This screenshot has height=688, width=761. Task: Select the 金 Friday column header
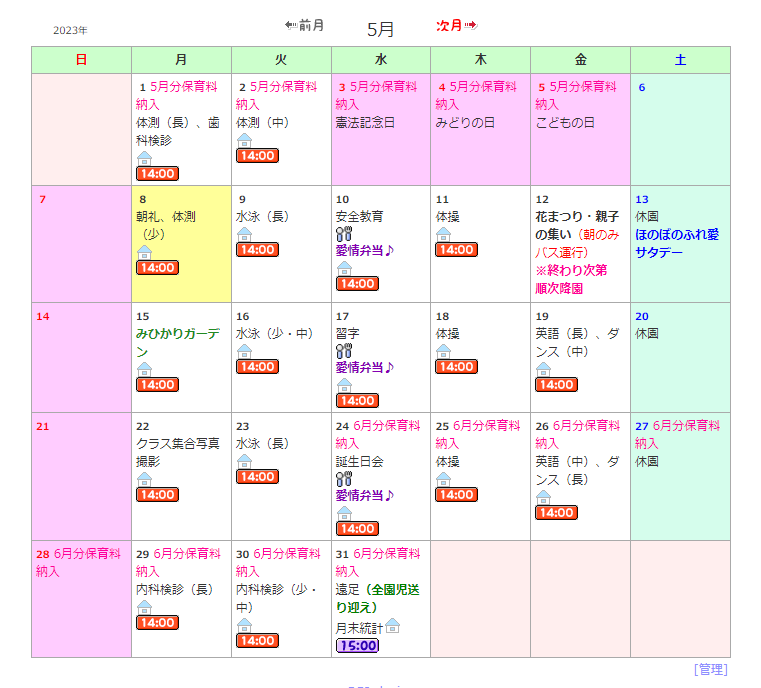580,60
